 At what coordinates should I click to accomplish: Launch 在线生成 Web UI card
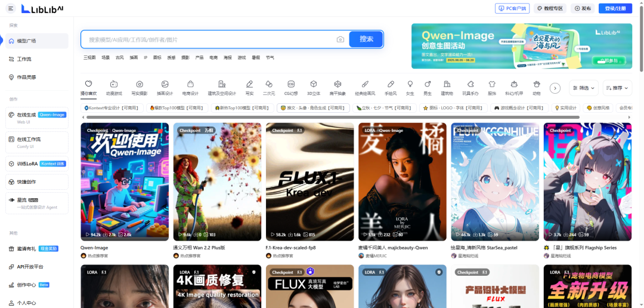pos(37,118)
